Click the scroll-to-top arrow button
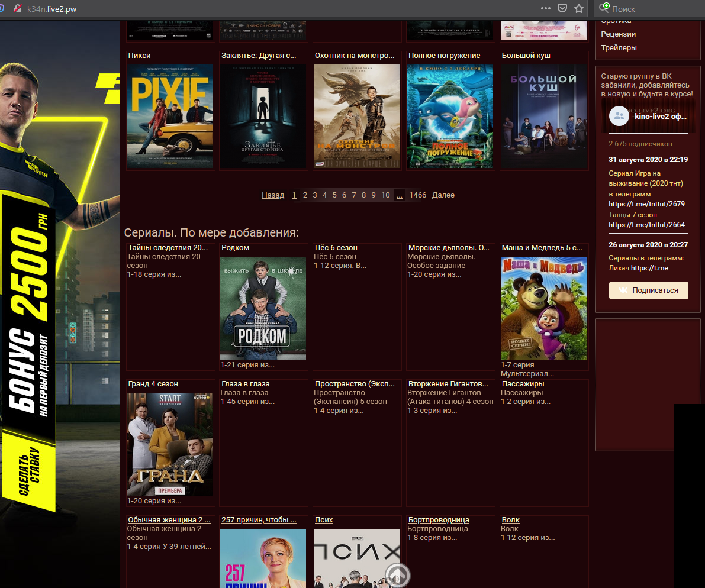Viewport: 705px width, 588px height. point(397,574)
